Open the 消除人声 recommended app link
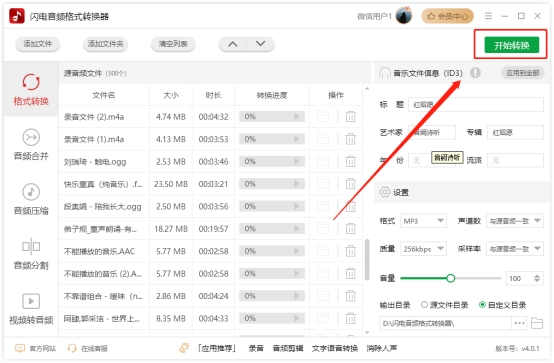The width and height of the screenshot is (554, 363). 382,349
